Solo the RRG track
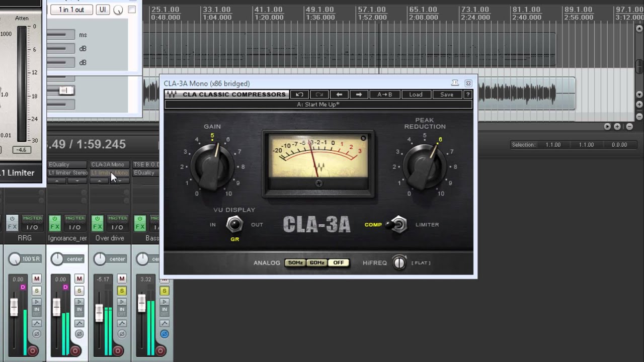This screenshot has width=644, height=362. [x=37, y=291]
